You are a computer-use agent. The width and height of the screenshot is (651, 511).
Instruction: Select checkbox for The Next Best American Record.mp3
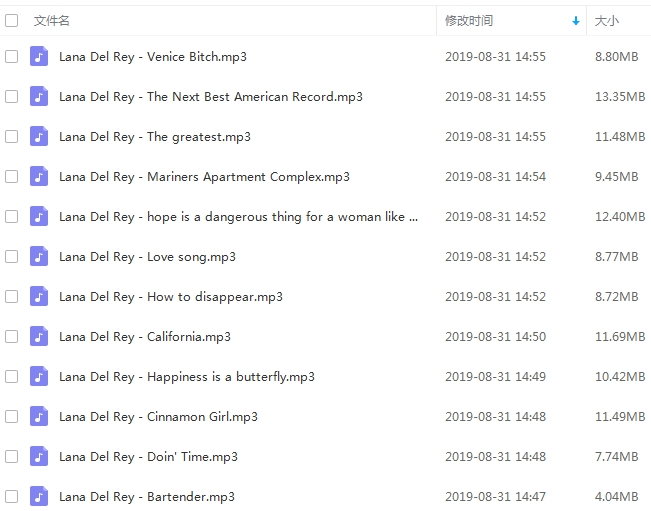(x=11, y=97)
